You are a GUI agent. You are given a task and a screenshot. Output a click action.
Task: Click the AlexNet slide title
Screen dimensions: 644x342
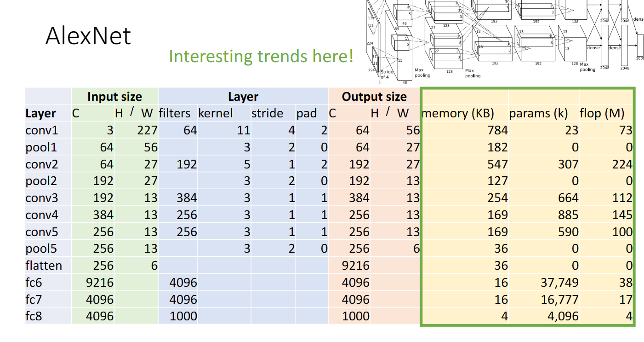coord(88,36)
